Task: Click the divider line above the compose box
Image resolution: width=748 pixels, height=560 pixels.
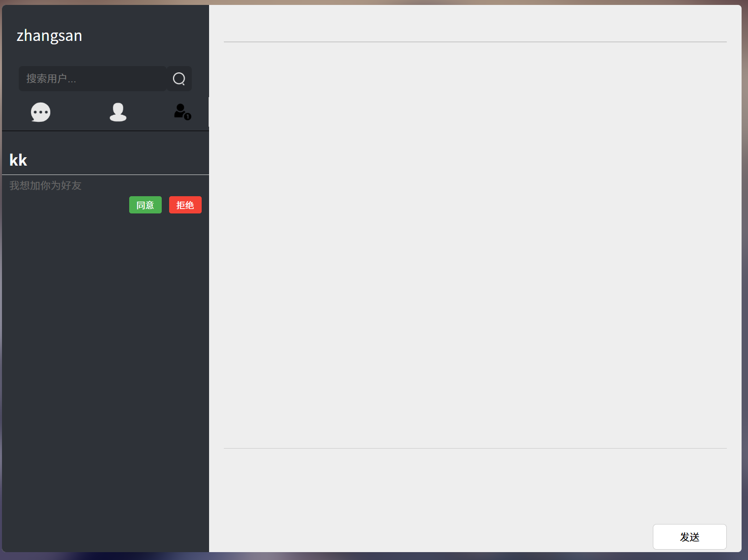Action: [x=475, y=448]
